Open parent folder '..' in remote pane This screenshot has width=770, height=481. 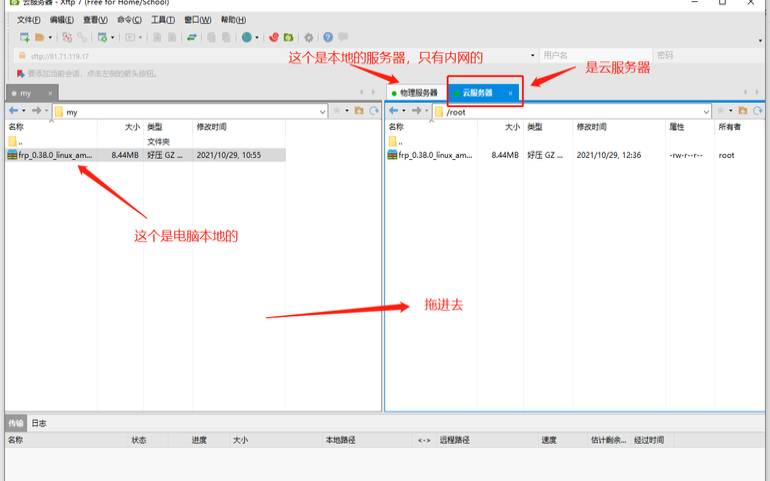[395, 142]
